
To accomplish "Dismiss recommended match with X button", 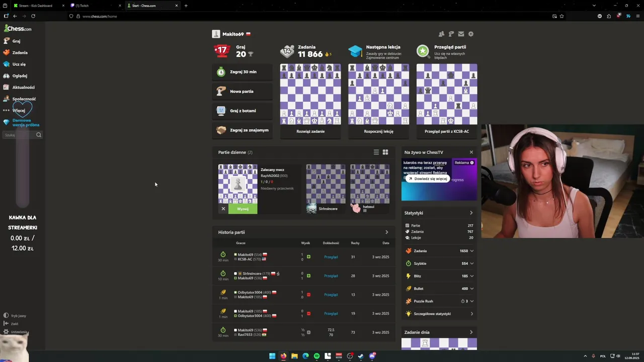I will (x=223, y=209).
